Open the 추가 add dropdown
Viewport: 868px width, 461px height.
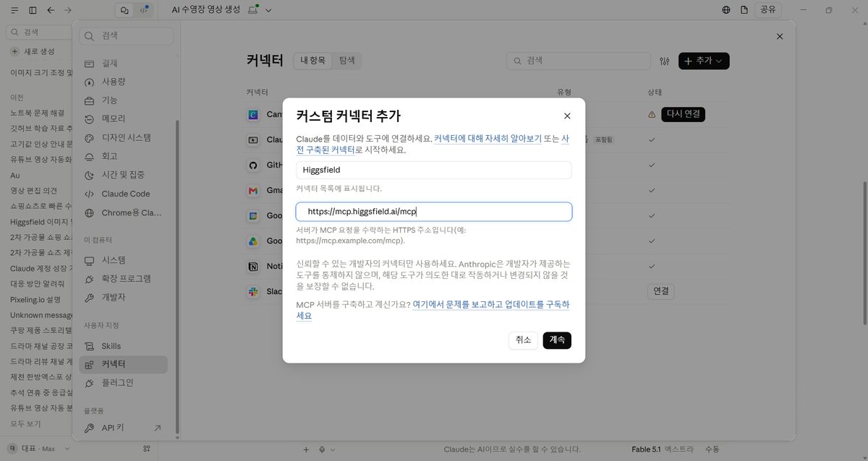(x=704, y=61)
